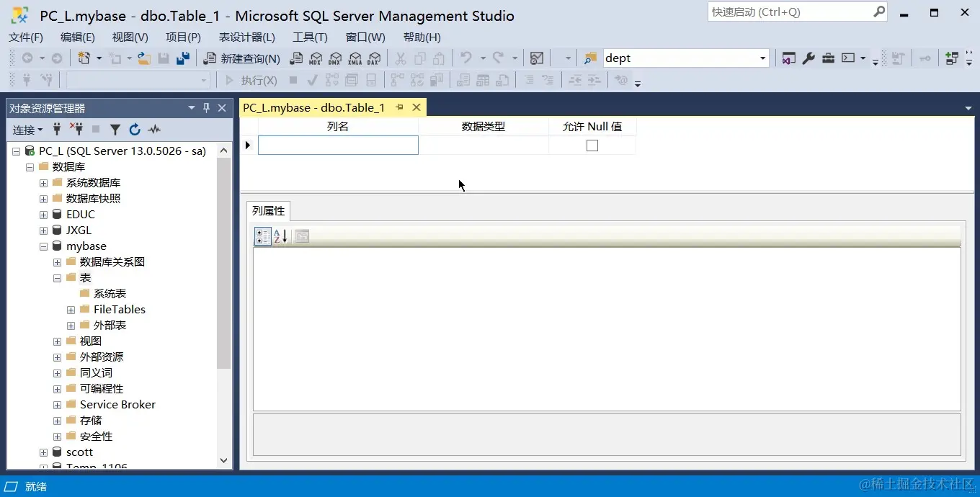Click Object Explorer scroll down arrow
Image resolution: width=980 pixels, height=497 pixels.
pyautogui.click(x=223, y=460)
